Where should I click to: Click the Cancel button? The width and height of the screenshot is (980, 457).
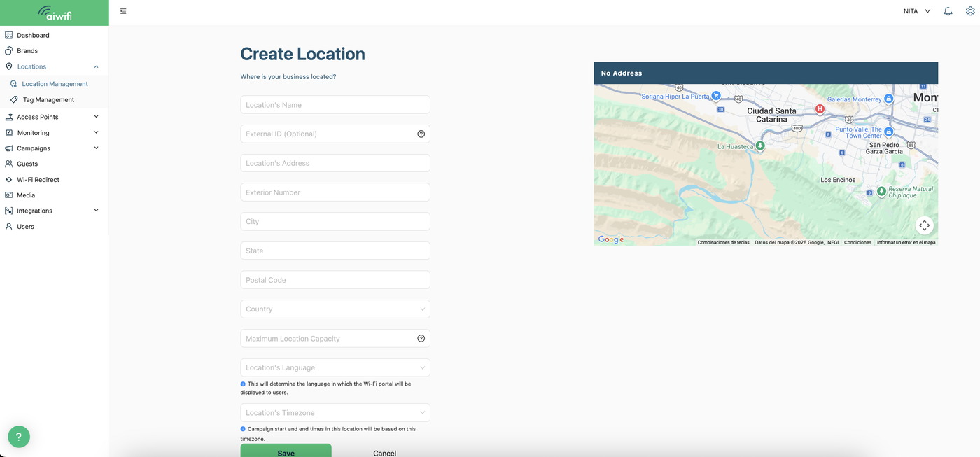pos(384,453)
